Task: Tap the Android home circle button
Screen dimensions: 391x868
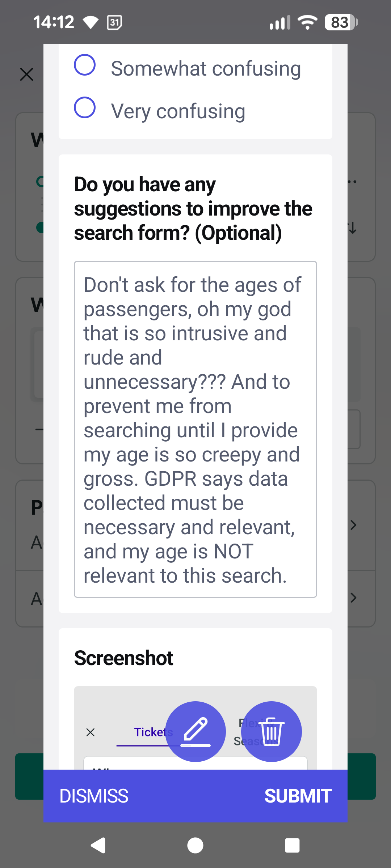Action: pyautogui.click(x=195, y=845)
